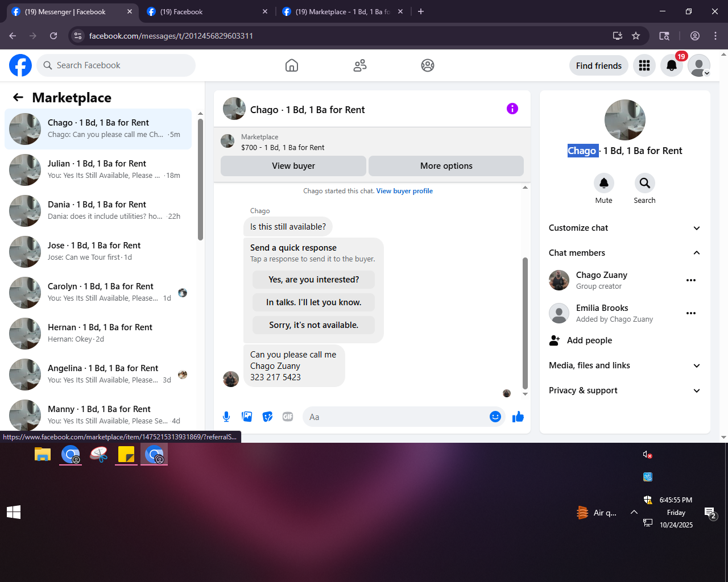Viewport: 728px width, 582px height.
Task: Click conversation list scrollbar
Action: click(200, 179)
